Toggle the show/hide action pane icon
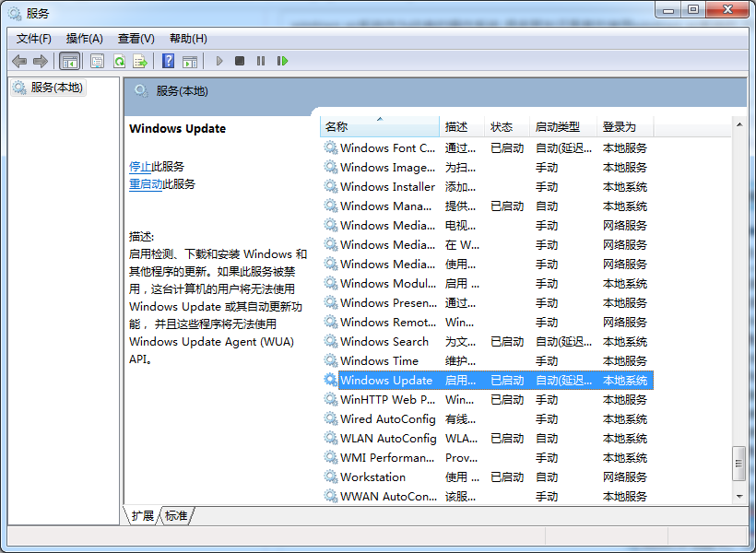756x553 pixels. (190, 61)
